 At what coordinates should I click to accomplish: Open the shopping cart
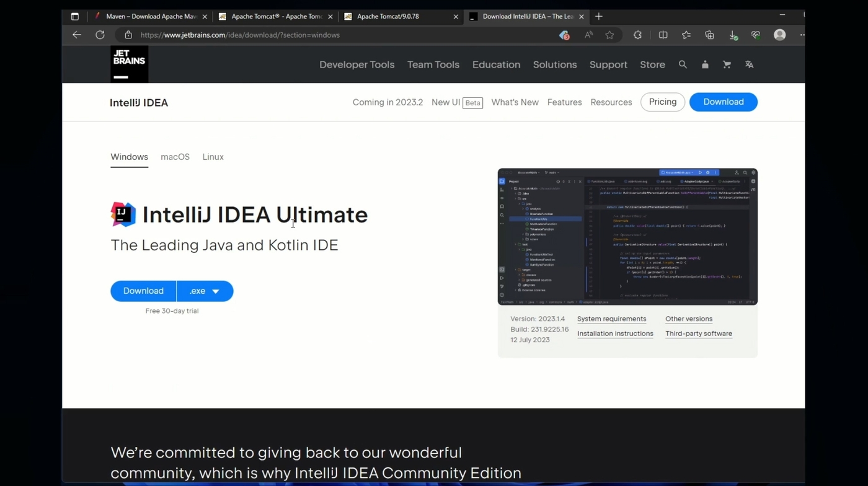[x=727, y=64]
